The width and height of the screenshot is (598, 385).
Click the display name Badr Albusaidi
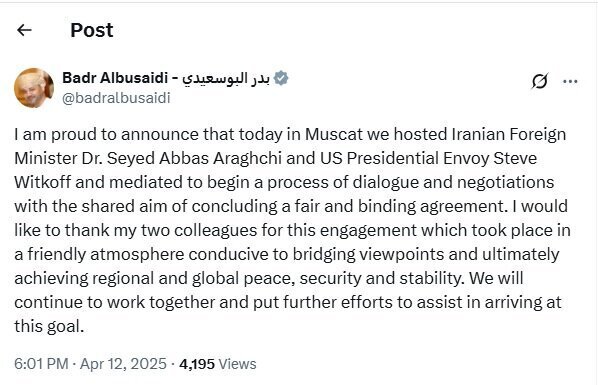(115, 78)
